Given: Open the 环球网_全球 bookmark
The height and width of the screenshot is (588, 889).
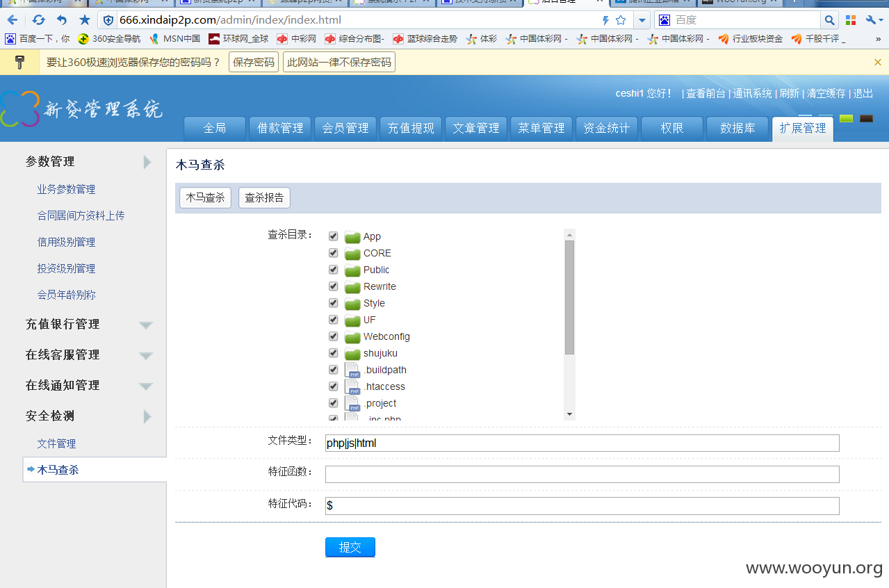Looking at the screenshot, I should pyautogui.click(x=238, y=39).
